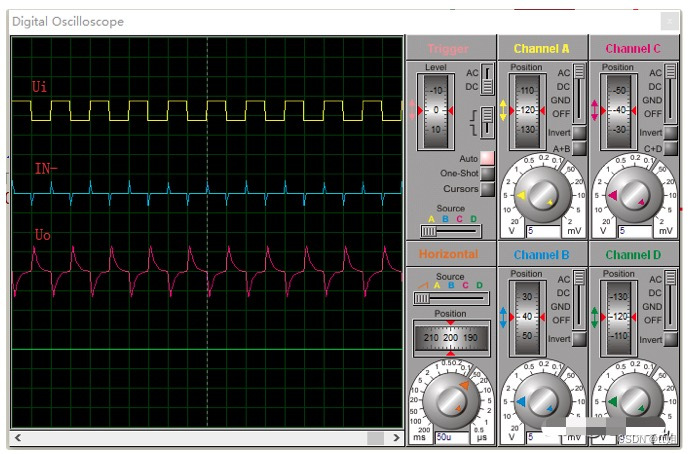Click the Channel D Invert button

coord(670,339)
